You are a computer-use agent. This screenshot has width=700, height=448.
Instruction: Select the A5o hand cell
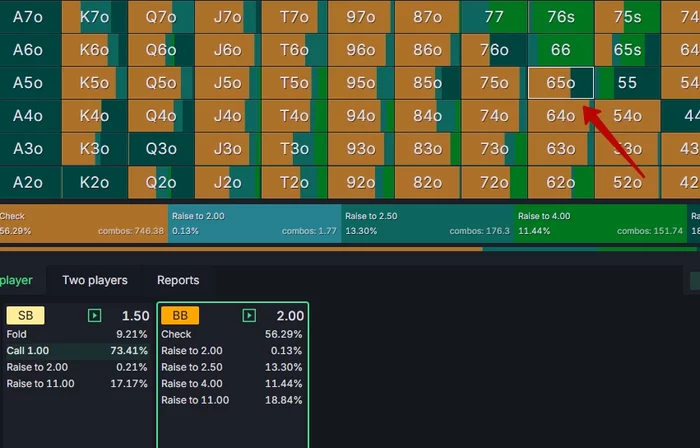29,83
